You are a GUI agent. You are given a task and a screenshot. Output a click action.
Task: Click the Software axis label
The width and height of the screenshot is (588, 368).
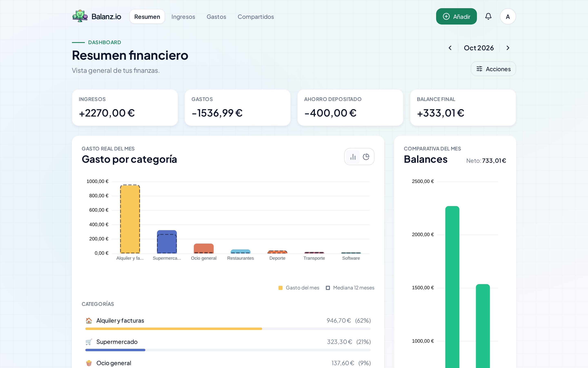click(x=351, y=258)
